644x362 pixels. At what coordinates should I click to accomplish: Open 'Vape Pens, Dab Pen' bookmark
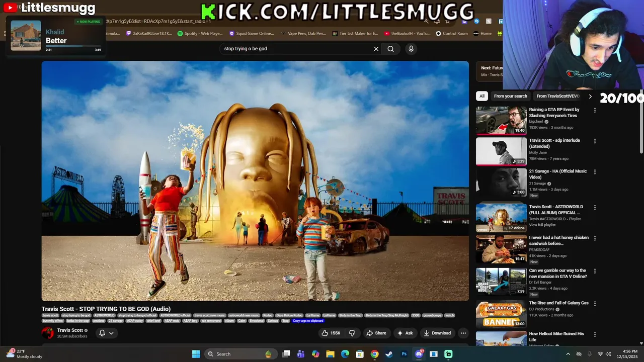(302, 34)
